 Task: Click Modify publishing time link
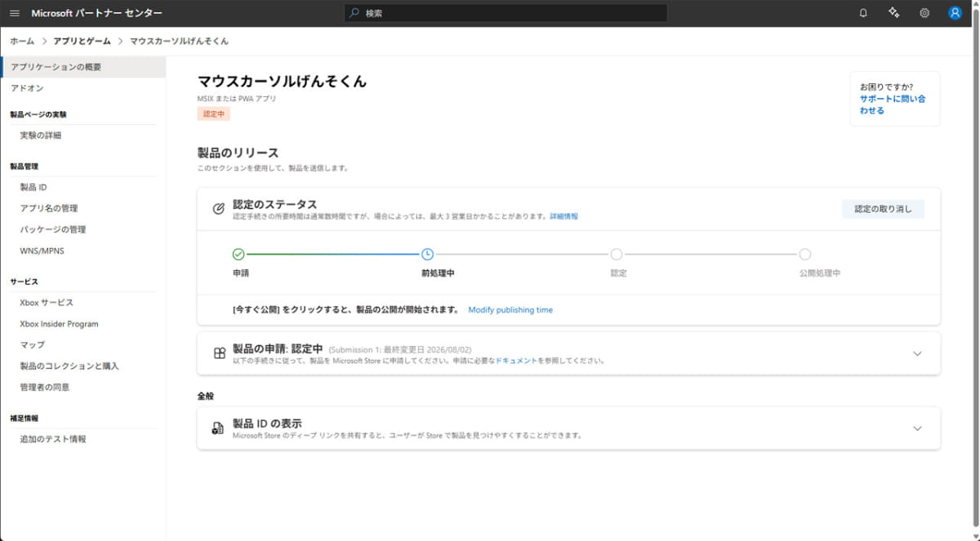510,310
